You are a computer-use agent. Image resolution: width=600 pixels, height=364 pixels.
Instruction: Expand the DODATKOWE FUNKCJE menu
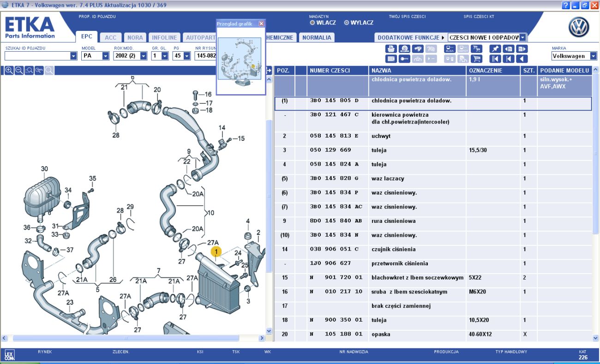(x=411, y=37)
